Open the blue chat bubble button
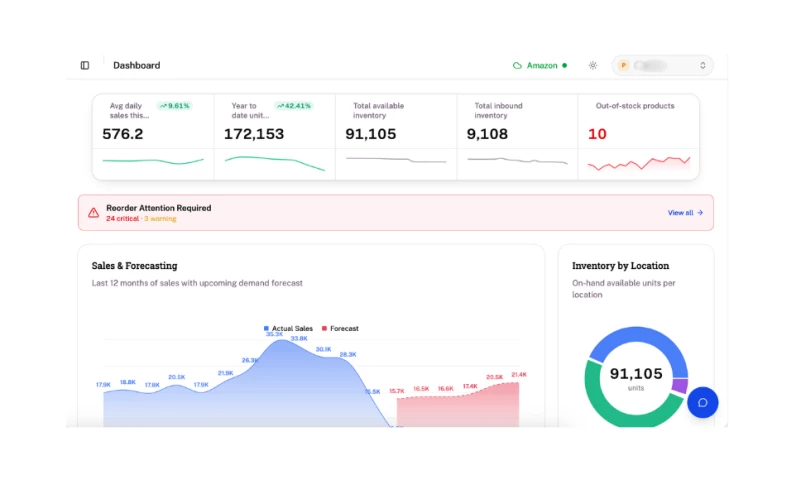Viewport: 800px width, 480px height. pyautogui.click(x=702, y=402)
